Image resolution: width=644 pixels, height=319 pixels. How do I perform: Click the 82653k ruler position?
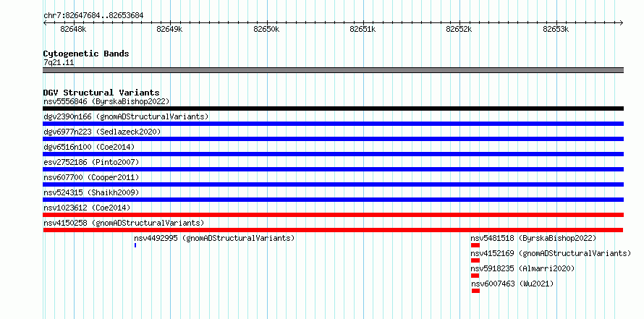[x=556, y=29]
